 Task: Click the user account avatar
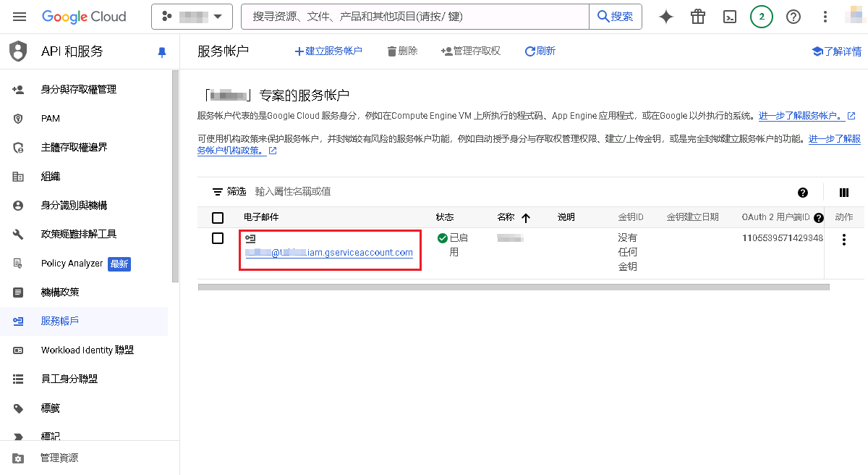point(856,16)
